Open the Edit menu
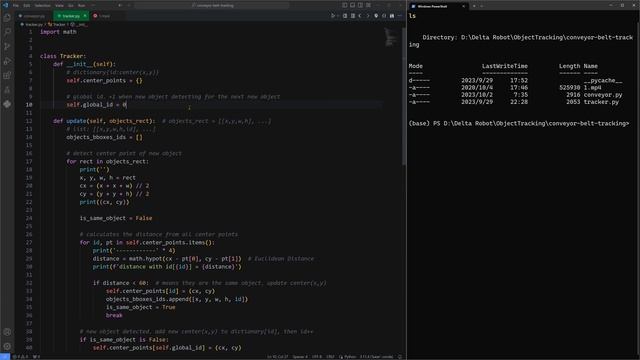The height and width of the screenshot is (360, 640). (27, 6)
